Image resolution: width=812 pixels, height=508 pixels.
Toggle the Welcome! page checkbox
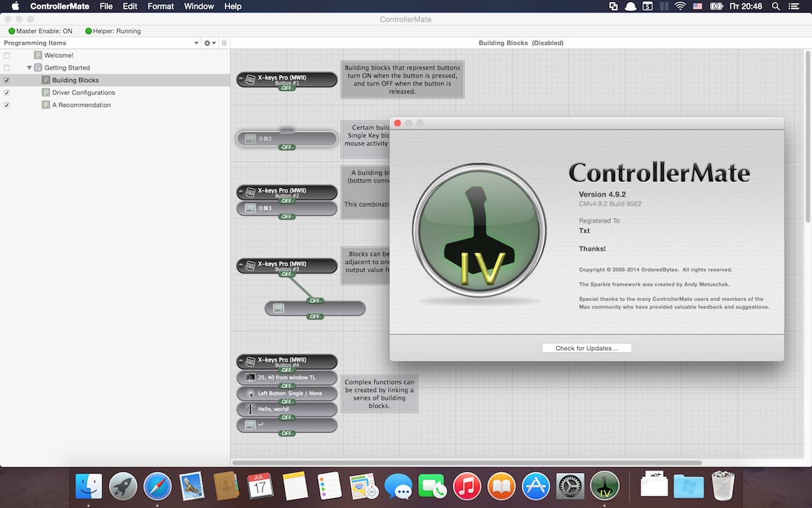pyautogui.click(x=7, y=56)
